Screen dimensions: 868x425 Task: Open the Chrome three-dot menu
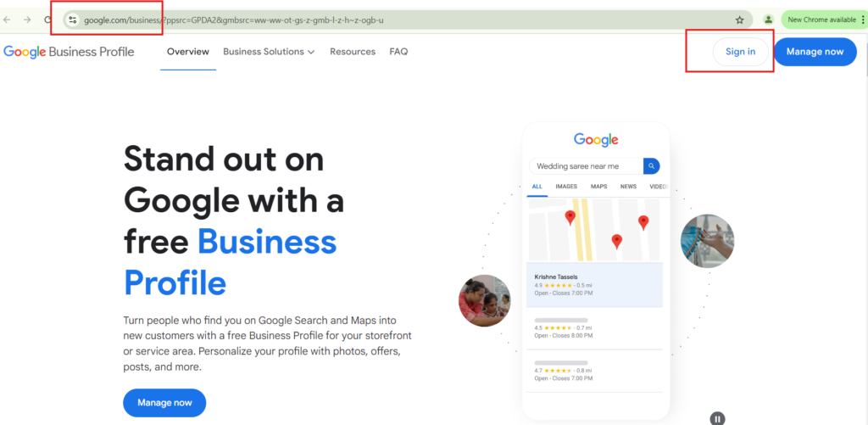[x=863, y=20]
